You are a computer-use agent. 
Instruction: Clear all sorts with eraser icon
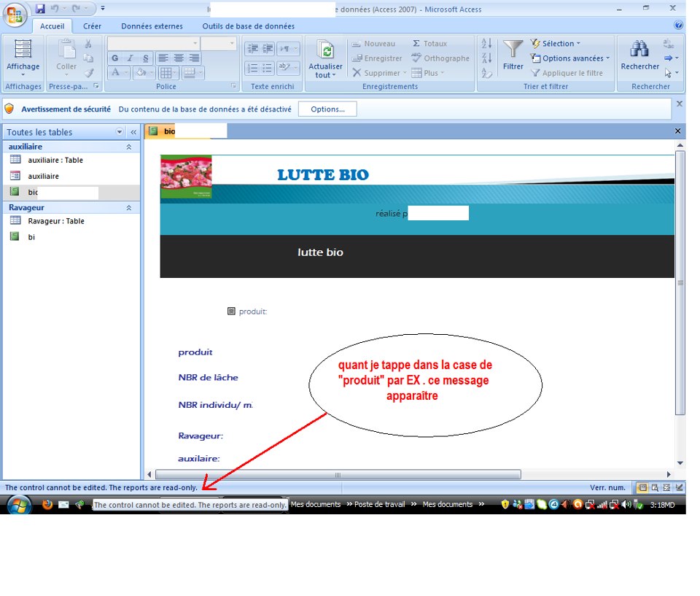(486, 73)
